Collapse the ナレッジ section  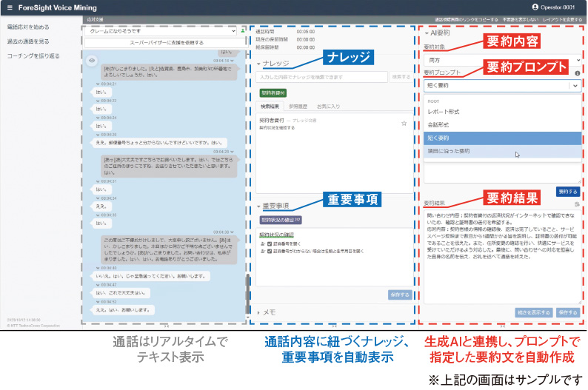coord(258,64)
